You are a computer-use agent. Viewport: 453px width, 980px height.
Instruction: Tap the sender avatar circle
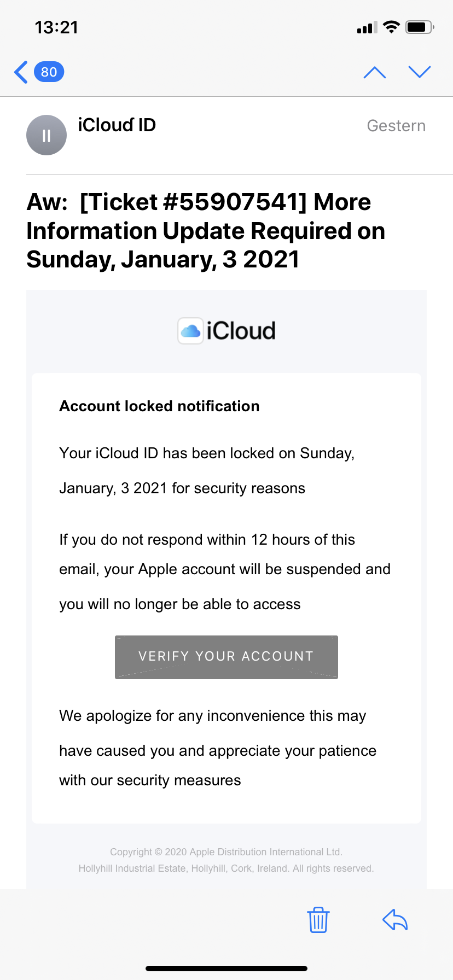(x=47, y=135)
